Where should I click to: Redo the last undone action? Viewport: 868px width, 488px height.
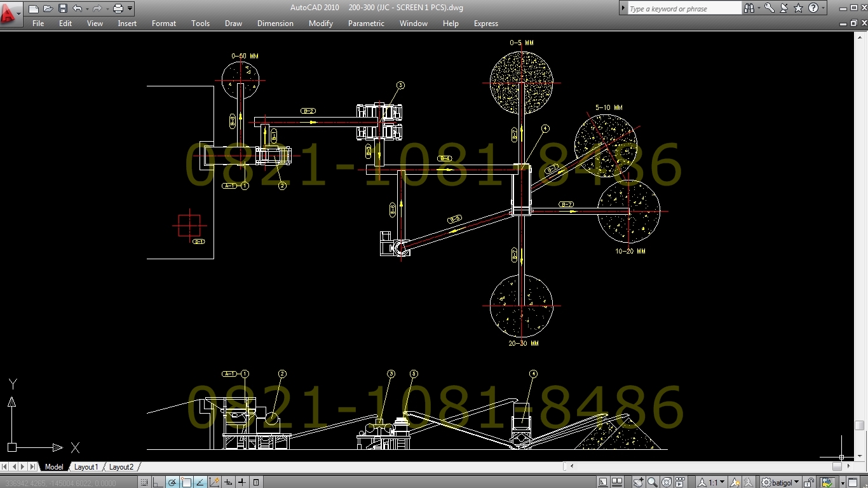(x=97, y=8)
